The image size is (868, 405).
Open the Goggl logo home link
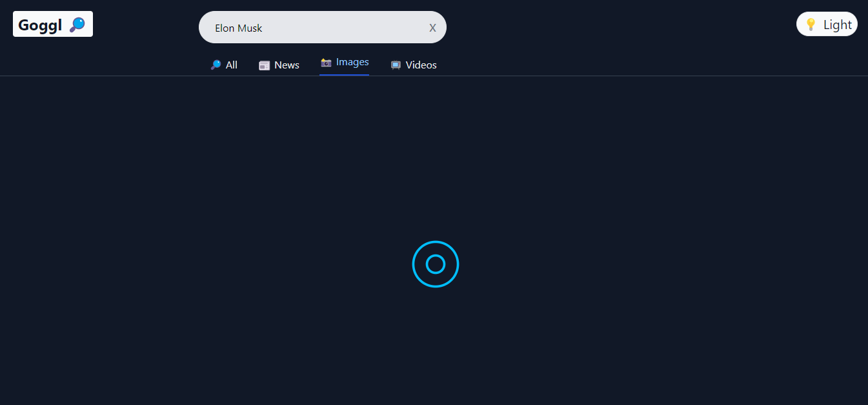click(53, 25)
